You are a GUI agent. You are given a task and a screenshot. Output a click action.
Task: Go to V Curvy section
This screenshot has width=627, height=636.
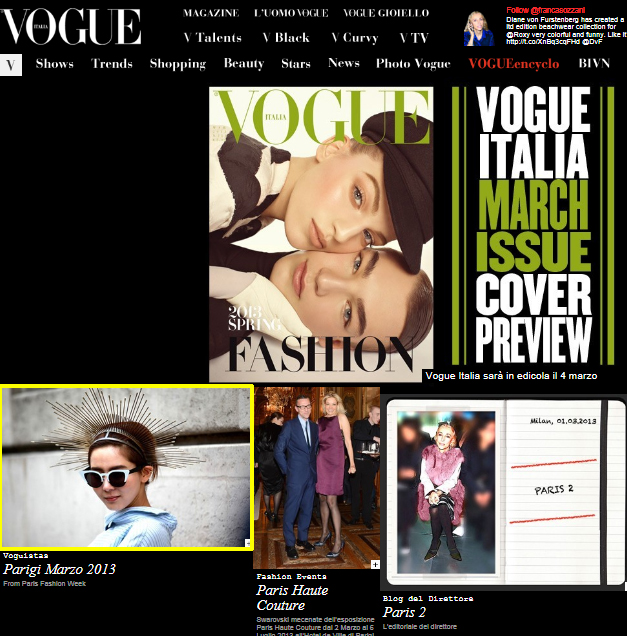[x=355, y=38]
